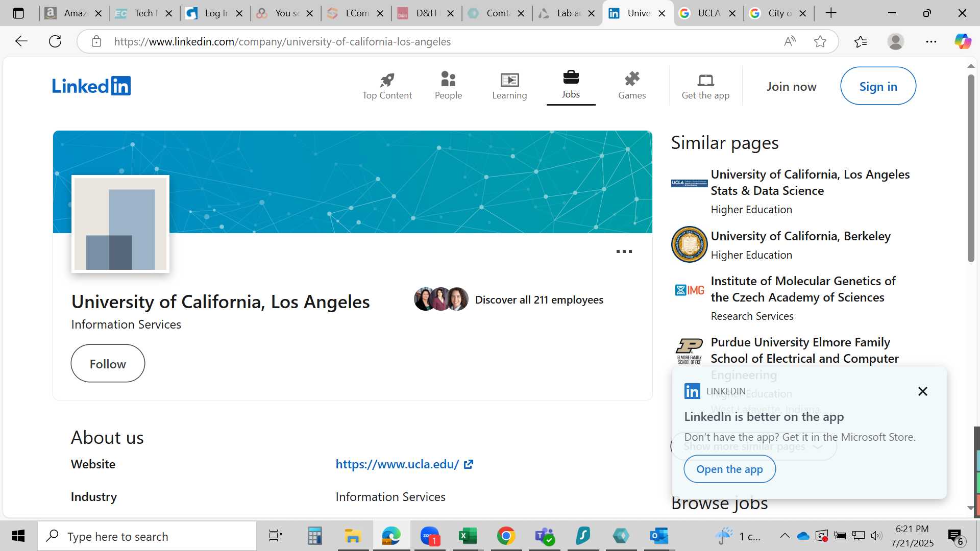Close the LinkedIn app popup
This screenshot has height=551, width=980.
(x=922, y=391)
